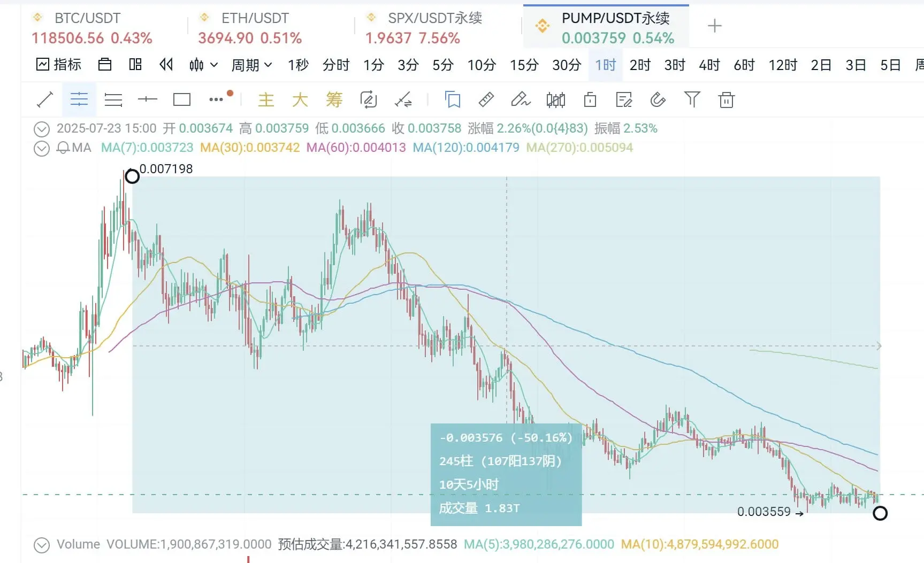Open the note edit icon
Viewport: 924px width, 563px height.
coord(624,100)
